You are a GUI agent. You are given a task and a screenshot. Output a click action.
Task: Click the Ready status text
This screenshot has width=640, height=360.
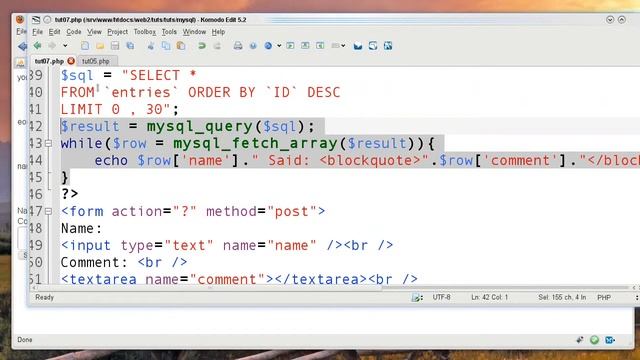tap(44, 297)
